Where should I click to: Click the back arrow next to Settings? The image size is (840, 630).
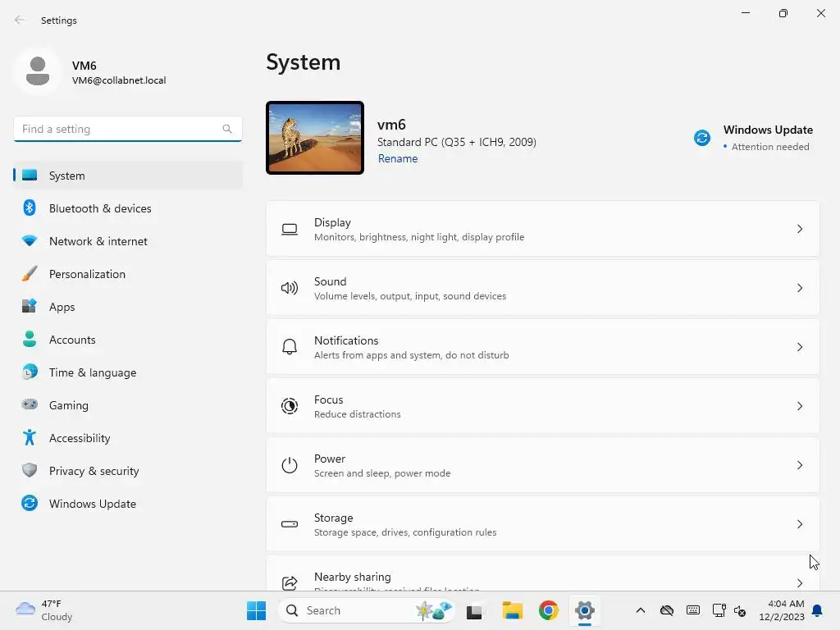click(20, 20)
